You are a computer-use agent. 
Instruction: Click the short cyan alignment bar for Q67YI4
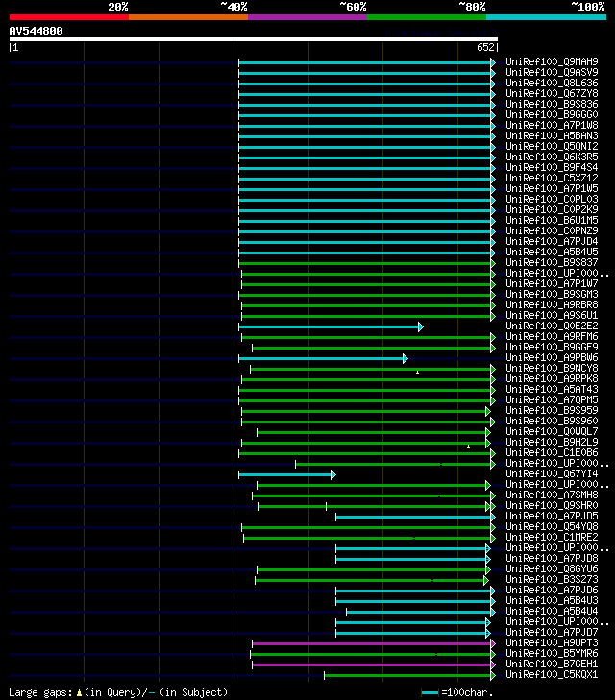[286, 475]
